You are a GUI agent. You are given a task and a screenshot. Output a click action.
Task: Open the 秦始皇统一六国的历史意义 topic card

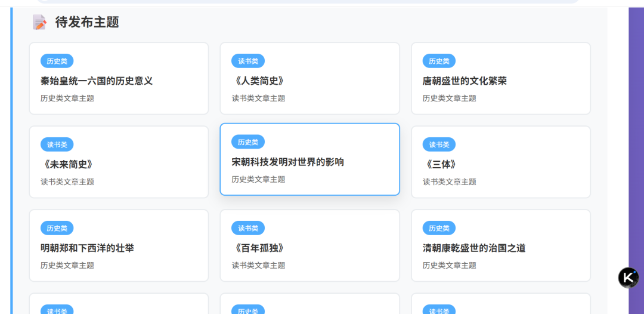pos(119,79)
